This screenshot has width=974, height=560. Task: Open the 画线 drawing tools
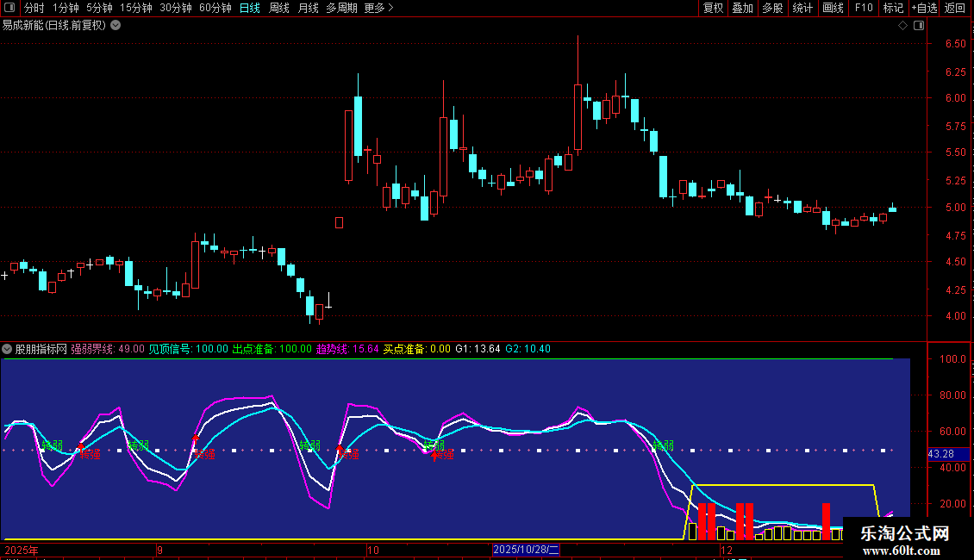[833, 8]
